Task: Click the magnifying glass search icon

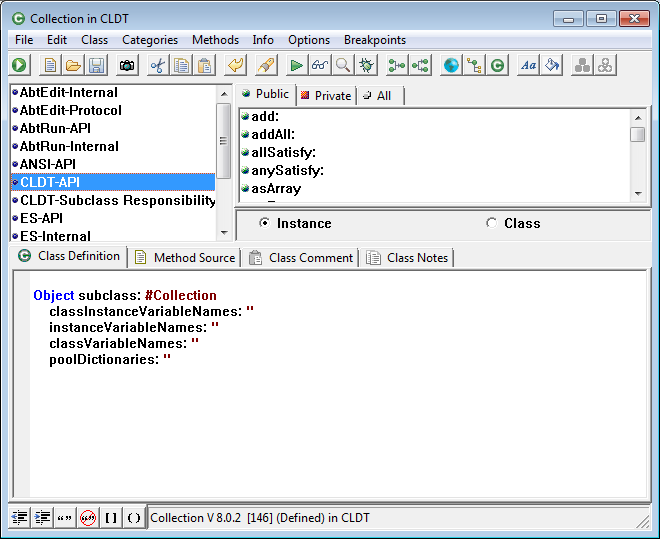Action: point(342,66)
